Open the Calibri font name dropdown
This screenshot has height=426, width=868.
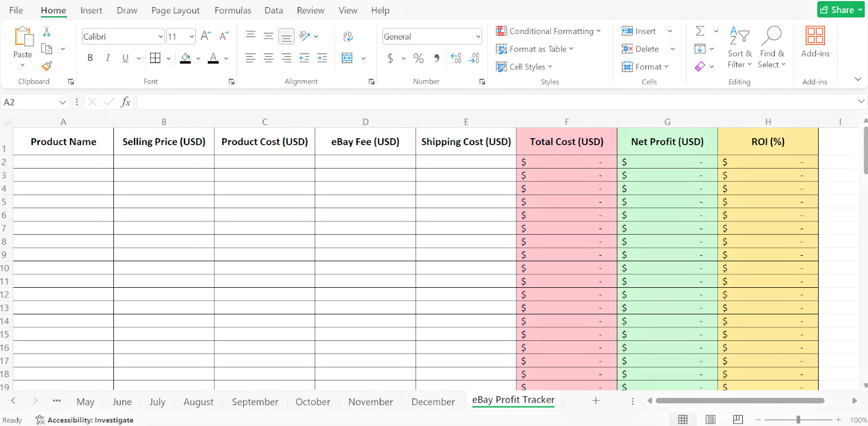click(x=161, y=36)
